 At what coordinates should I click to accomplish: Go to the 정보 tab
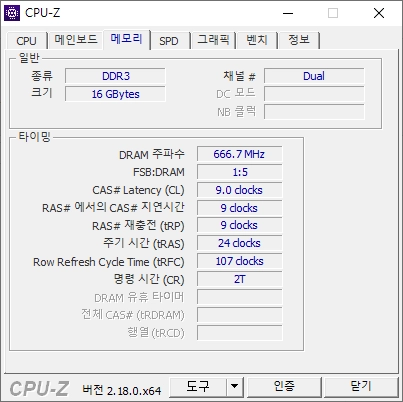(299, 40)
